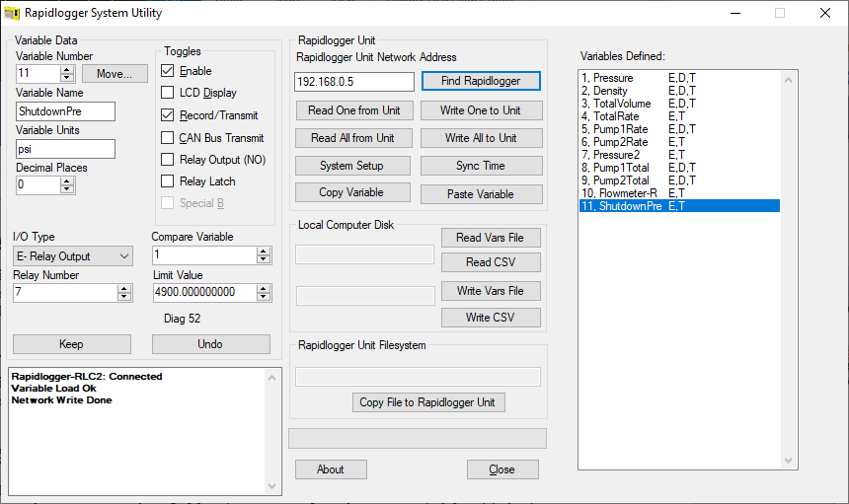849x504 pixels.
Task: Decrease Compare Variable value
Action: [264, 259]
